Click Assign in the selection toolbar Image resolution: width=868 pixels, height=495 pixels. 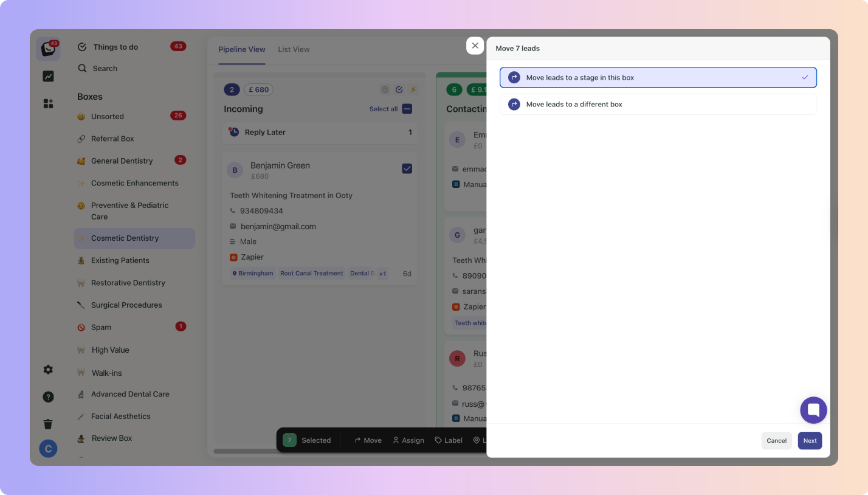coord(408,440)
